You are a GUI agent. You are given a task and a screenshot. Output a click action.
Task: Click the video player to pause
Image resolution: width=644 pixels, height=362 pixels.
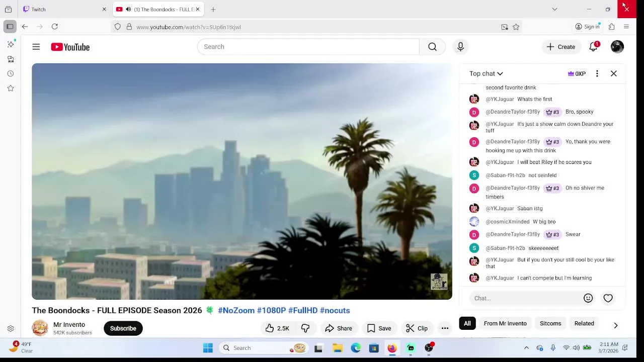click(x=242, y=182)
